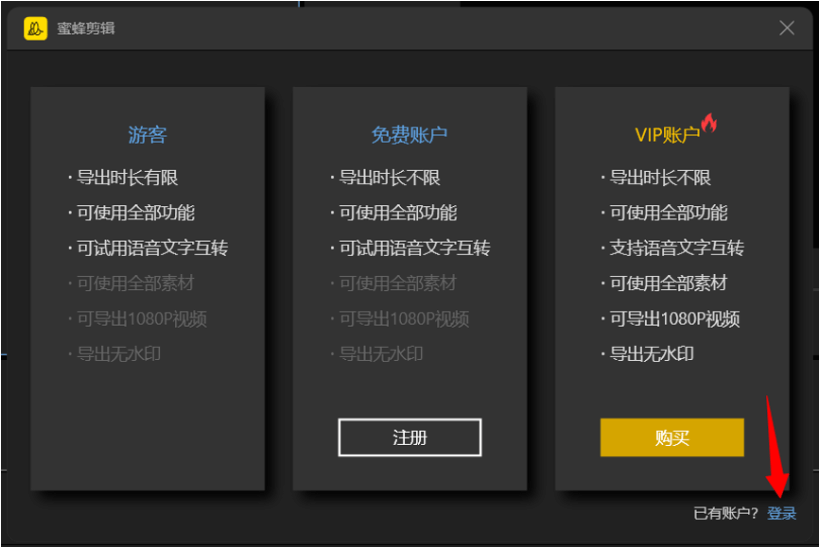This screenshot has width=819, height=547.
Task: Click the yellow 购买 purchase button
Action: point(672,437)
